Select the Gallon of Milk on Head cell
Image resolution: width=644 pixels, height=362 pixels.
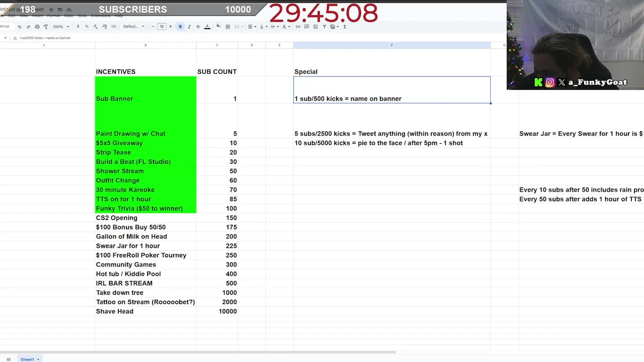[x=145, y=236]
